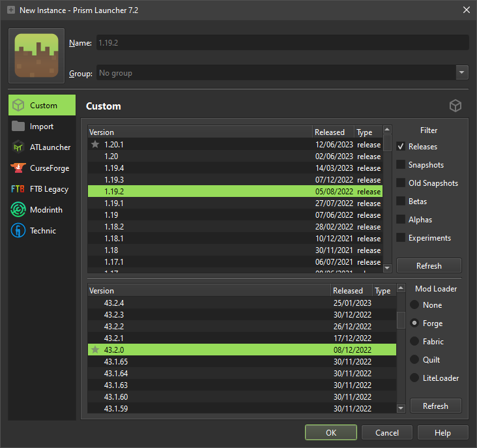The width and height of the screenshot is (477, 448).
Task: Enable the Old Snapshots filter
Action: click(401, 183)
